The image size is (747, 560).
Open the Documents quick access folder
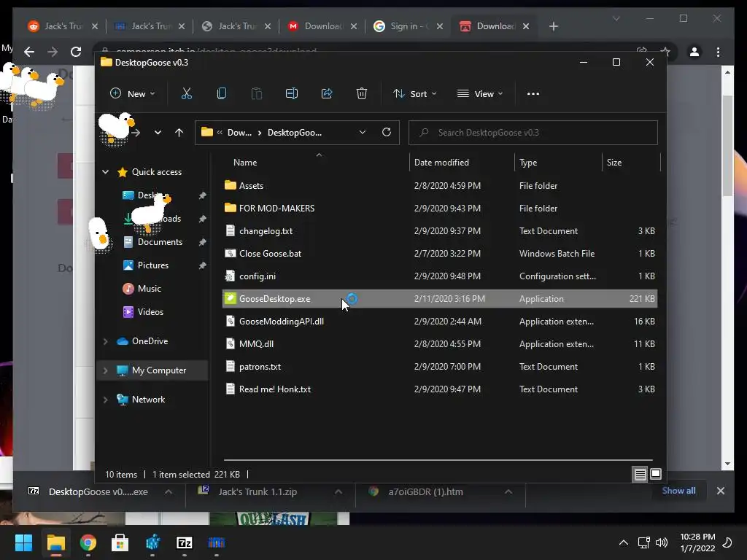point(160,242)
